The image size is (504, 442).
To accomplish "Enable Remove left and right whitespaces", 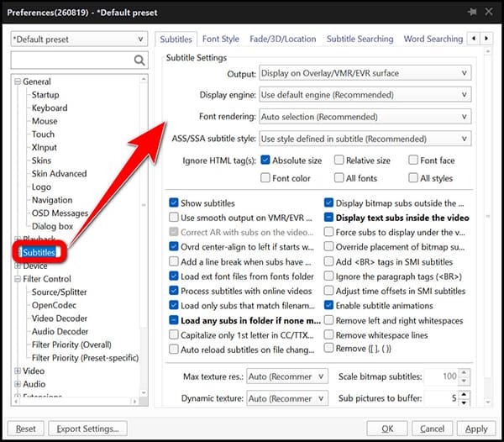I will tap(328, 320).
